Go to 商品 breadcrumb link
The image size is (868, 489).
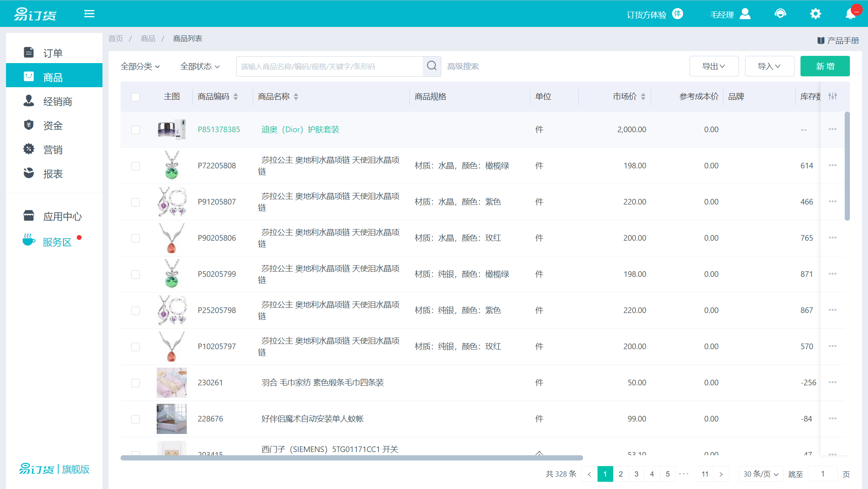pos(148,39)
